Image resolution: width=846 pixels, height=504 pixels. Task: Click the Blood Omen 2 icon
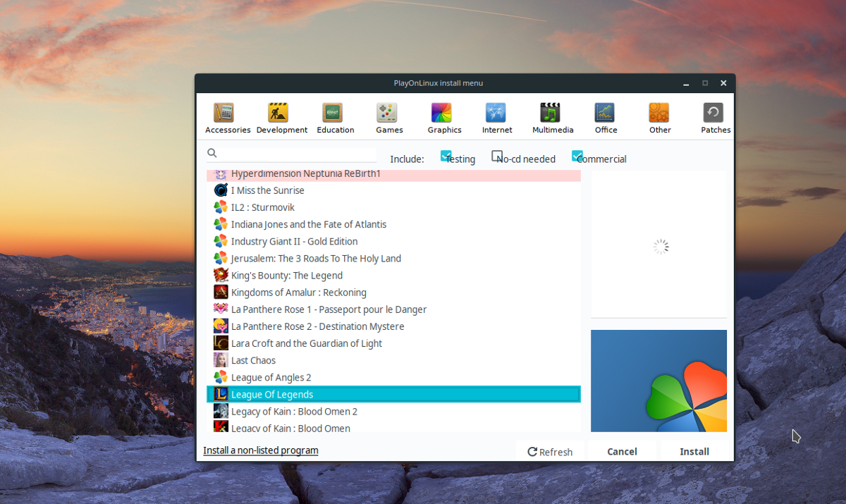pos(221,411)
